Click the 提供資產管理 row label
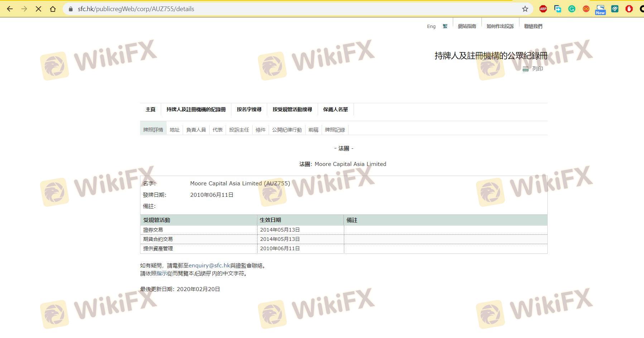Screen dimensions: 644x338 tap(158, 248)
